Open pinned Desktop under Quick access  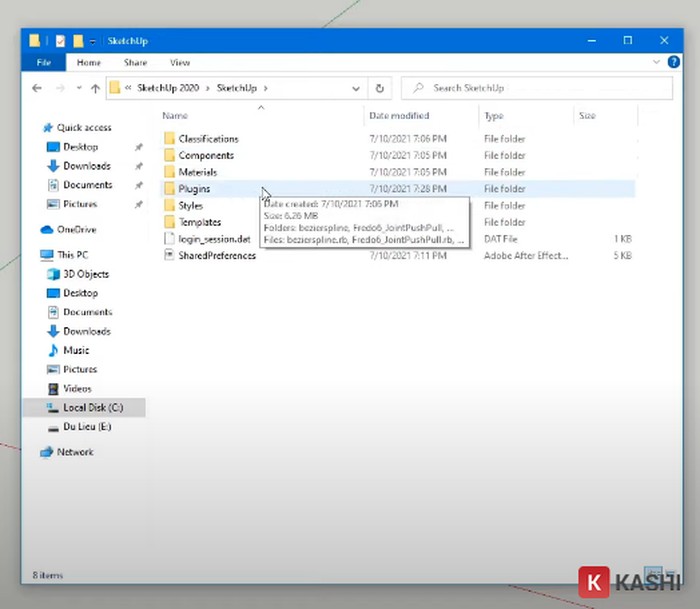pos(80,147)
